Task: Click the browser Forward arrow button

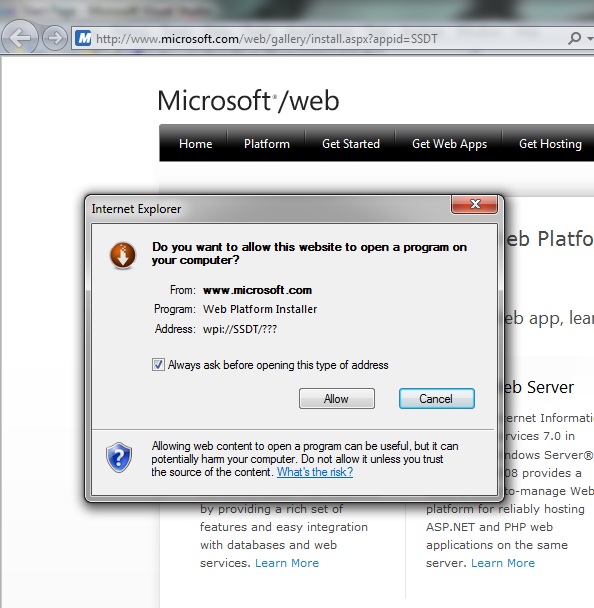Action: [x=54, y=38]
